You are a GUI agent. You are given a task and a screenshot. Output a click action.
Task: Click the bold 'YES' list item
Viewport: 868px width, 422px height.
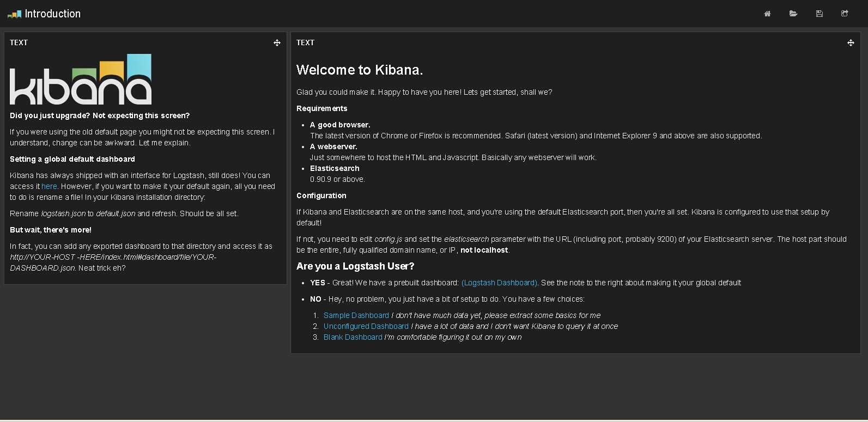318,283
